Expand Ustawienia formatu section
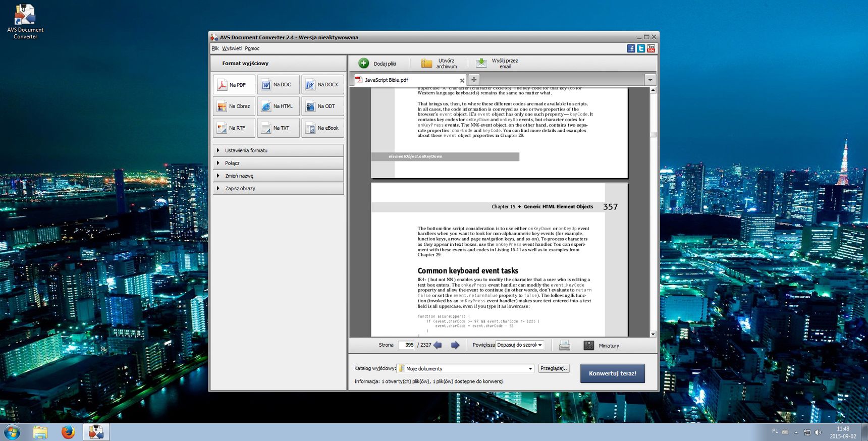The height and width of the screenshot is (441, 868). 278,150
